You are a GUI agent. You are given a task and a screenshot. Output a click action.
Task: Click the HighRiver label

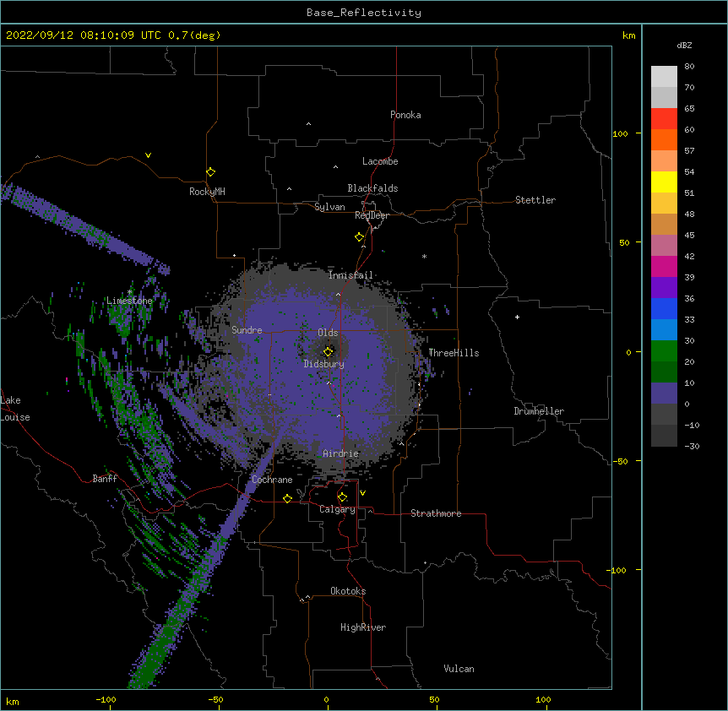tap(363, 627)
